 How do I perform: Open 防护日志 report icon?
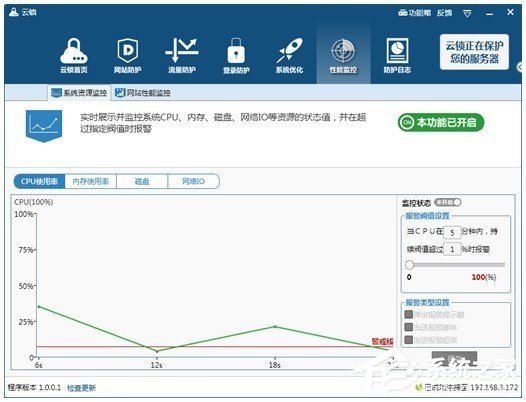397,55
